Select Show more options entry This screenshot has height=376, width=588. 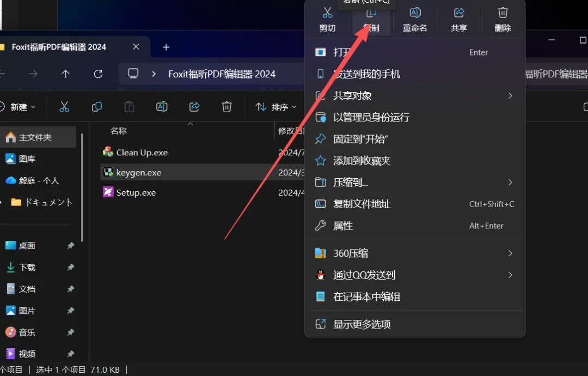[x=415, y=324]
